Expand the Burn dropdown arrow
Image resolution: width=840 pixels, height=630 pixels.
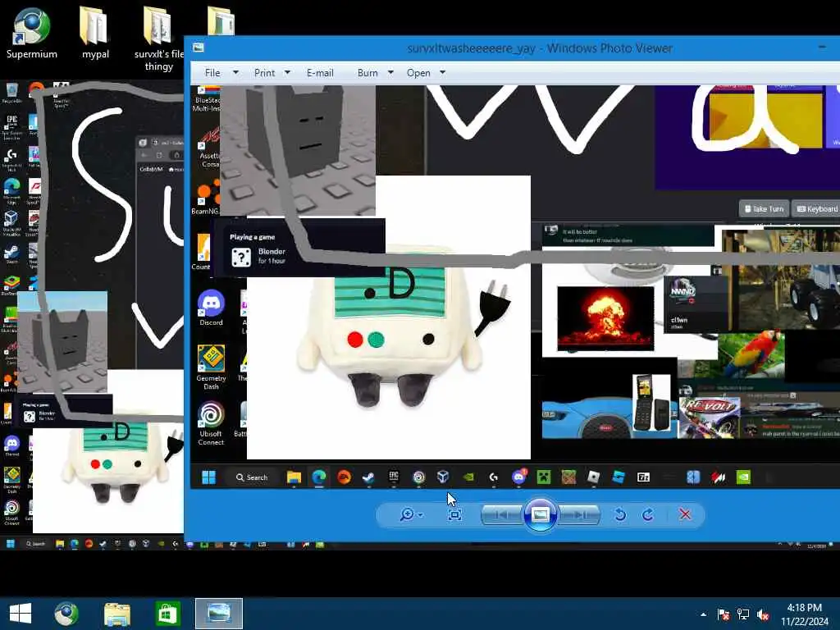[390, 72]
